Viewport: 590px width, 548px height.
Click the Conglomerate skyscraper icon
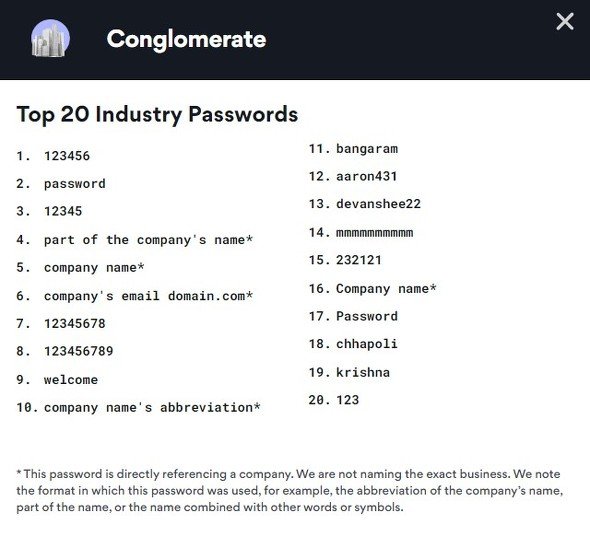[x=50, y=38]
